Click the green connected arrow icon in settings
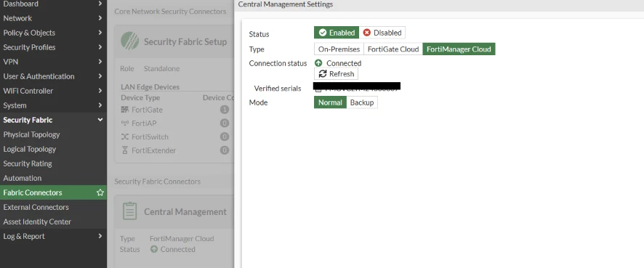 318,63
